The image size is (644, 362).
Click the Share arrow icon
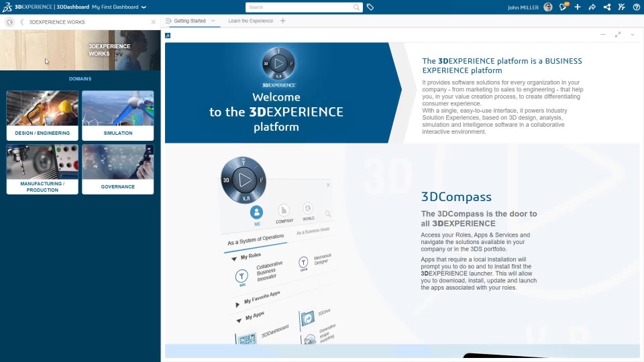click(x=592, y=7)
